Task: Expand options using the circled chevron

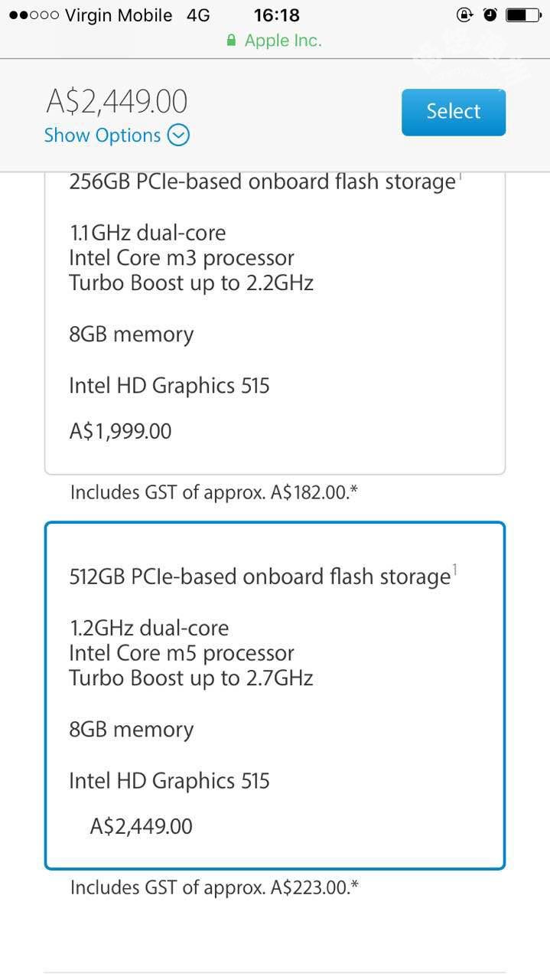Action: point(178,136)
